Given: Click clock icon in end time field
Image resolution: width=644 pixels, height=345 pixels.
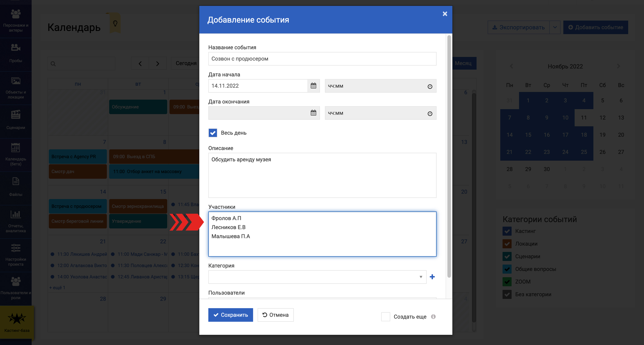Looking at the screenshot, I should point(430,114).
